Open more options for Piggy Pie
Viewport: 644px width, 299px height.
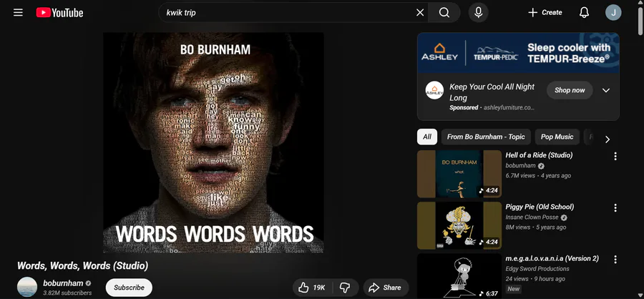(615, 208)
